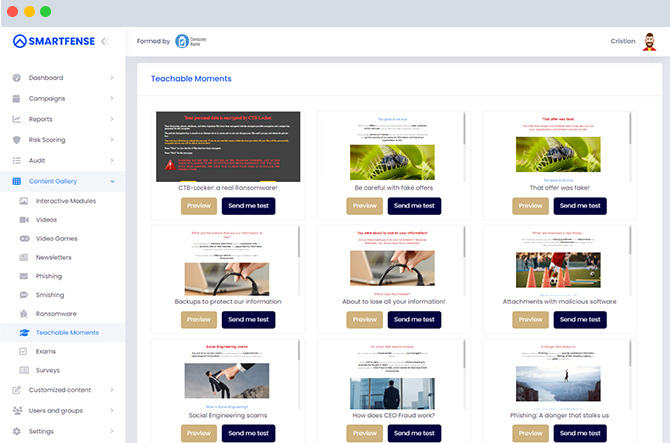
Task: Click the Videos camera icon
Action: [24, 220]
